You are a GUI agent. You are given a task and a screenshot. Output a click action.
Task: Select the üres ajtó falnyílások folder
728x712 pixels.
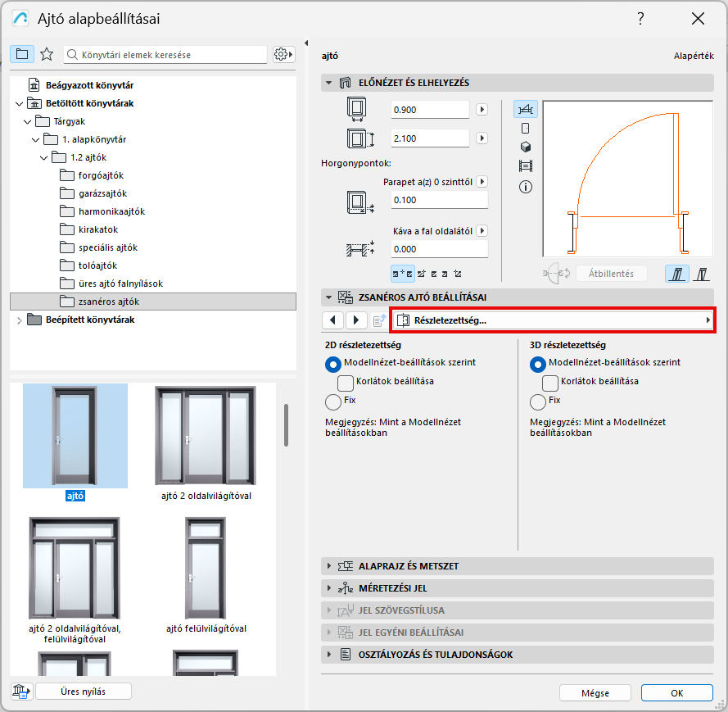click(120, 283)
